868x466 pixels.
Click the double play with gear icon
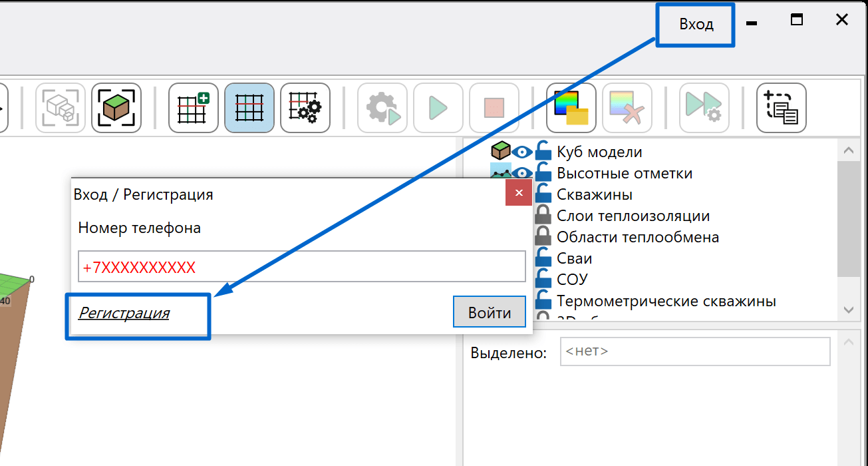[x=704, y=108]
